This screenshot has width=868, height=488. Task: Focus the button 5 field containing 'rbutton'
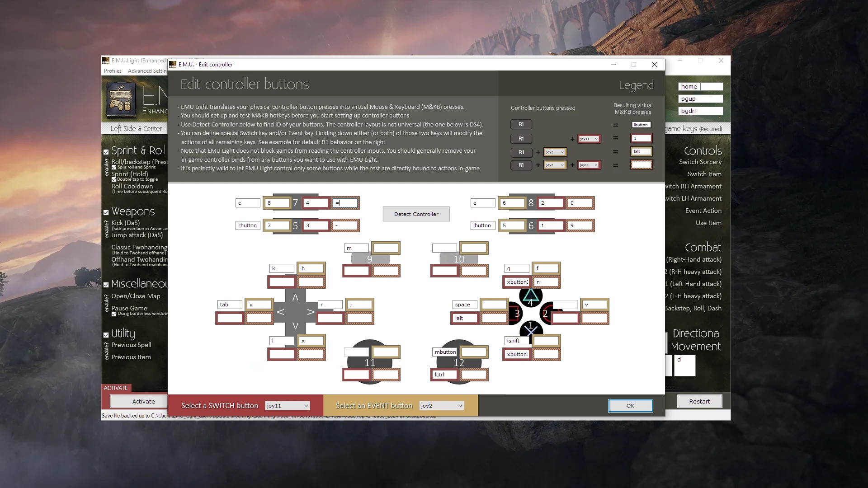248,225
